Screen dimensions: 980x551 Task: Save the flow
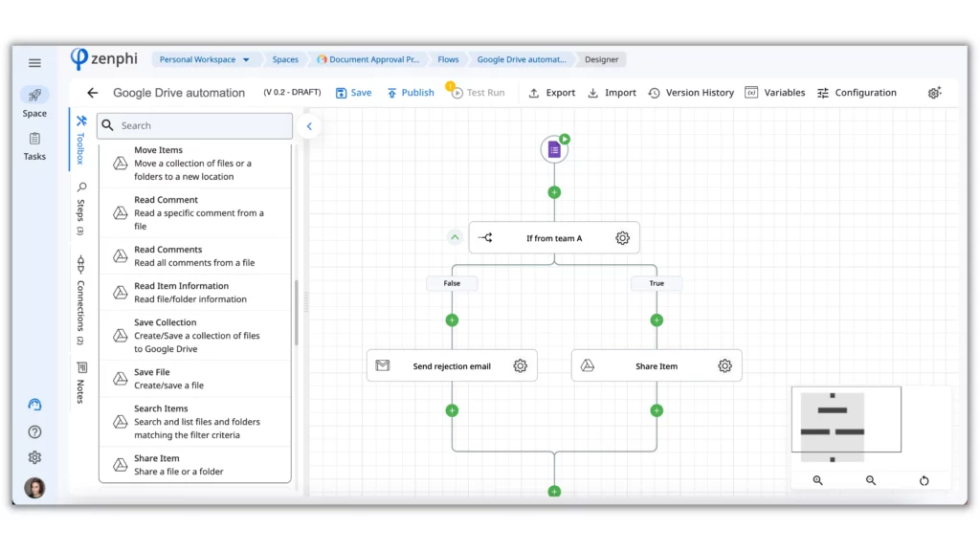[354, 93]
